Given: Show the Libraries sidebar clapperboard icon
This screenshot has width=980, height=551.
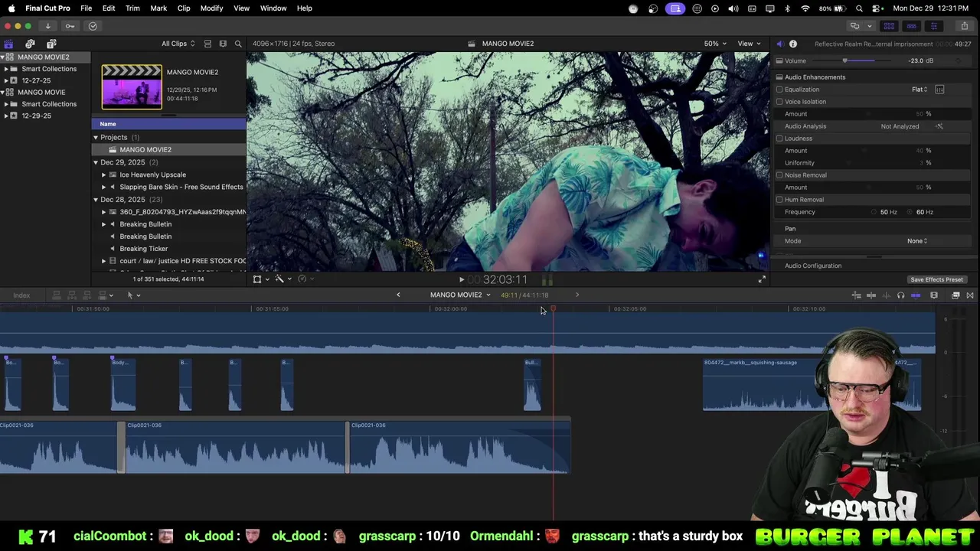Looking at the screenshot, I should pos(8,44).
